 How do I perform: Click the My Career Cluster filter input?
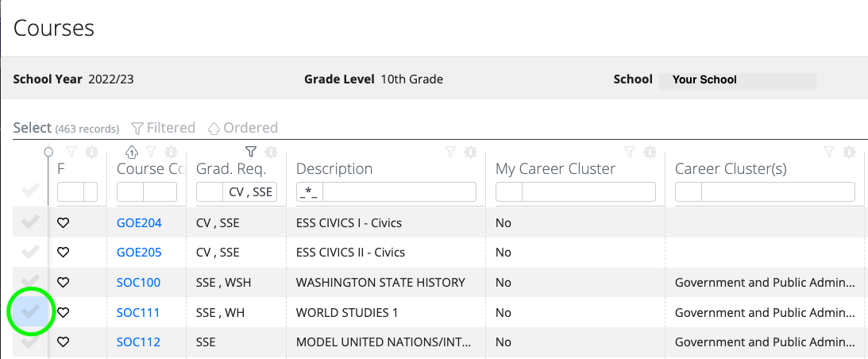[588, 191]
